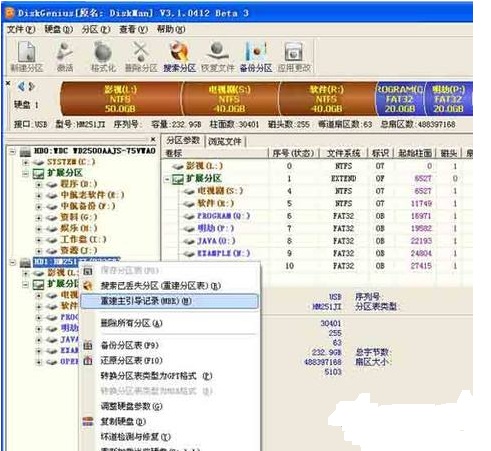This screenshot has width=491, height=451.
Task: Sort by the 卷标 column header
Action: pos(216,154)
